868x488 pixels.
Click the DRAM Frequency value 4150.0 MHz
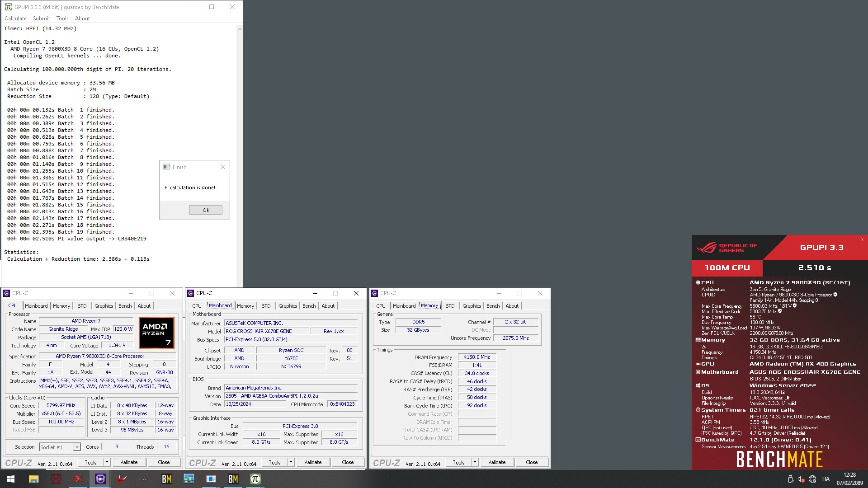coord(477,357)
